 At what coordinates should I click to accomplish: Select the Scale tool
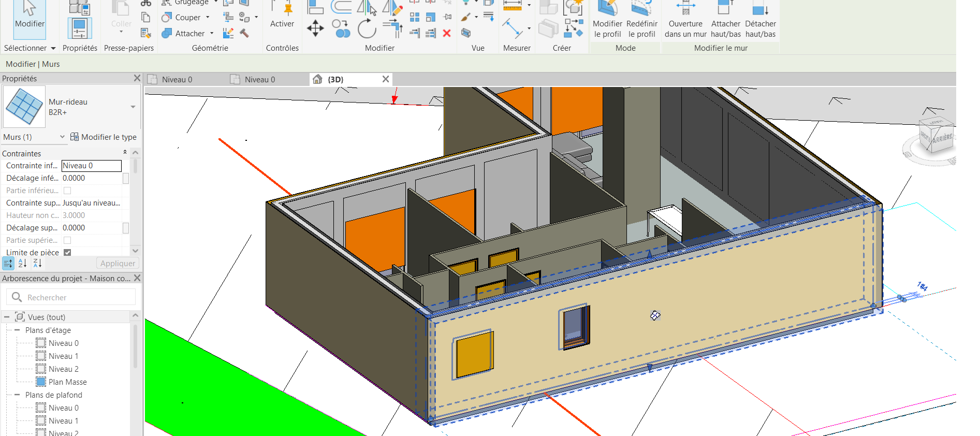coord(431,17)
